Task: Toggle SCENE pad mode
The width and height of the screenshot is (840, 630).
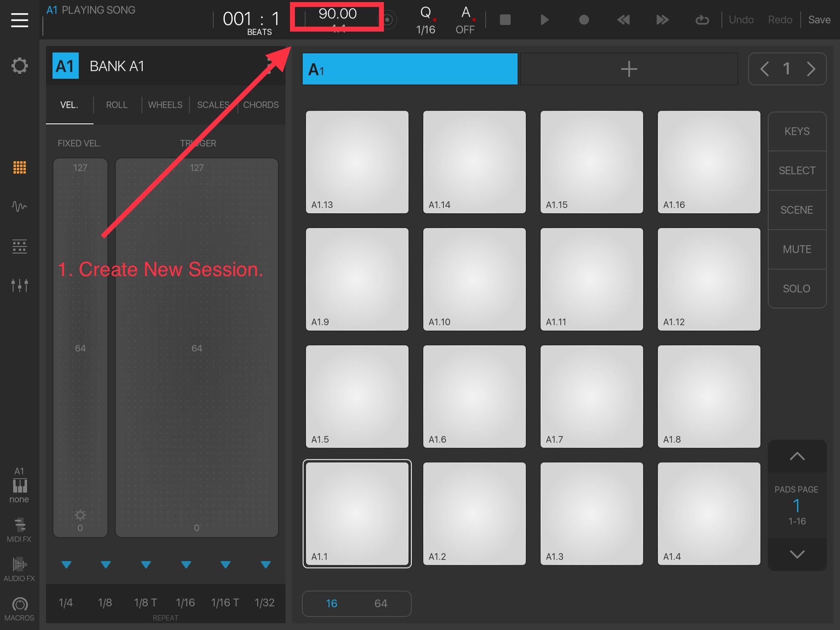Action: point(797,210)
